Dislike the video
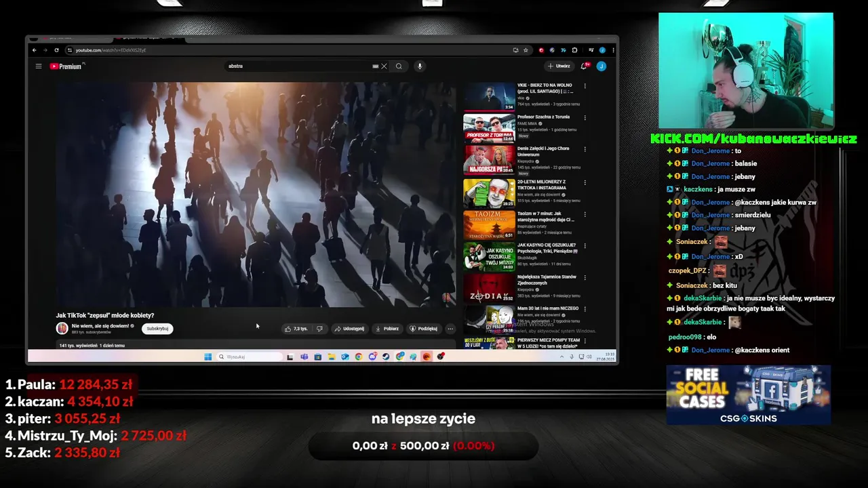The height and width of the screenshot is (488, 868). coord(319,329)
